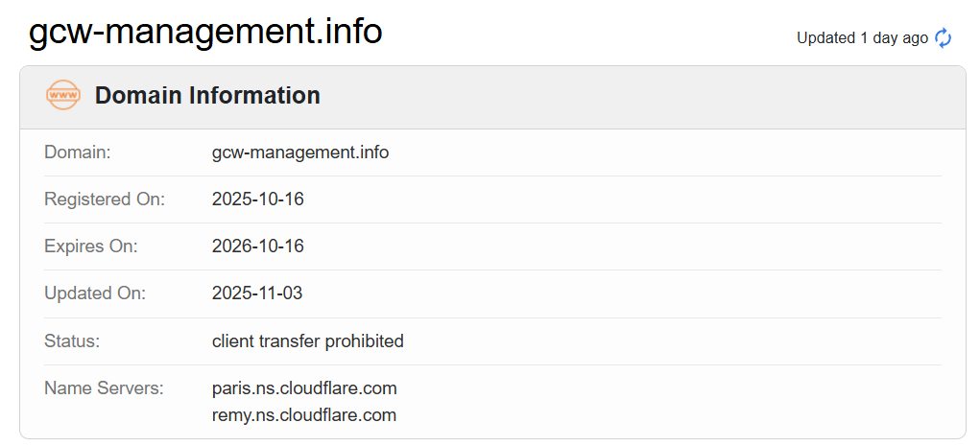Click the Registered On date 2025-10-16

pos(257,200)
